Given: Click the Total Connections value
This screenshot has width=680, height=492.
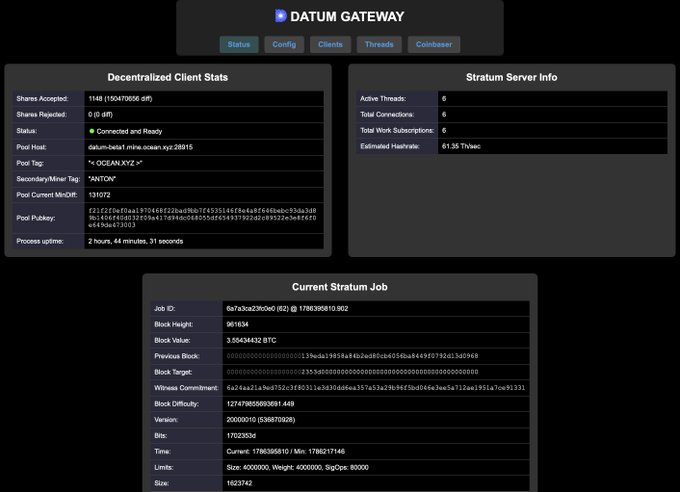Looking at the screenshot, I should tap(444, 115).
